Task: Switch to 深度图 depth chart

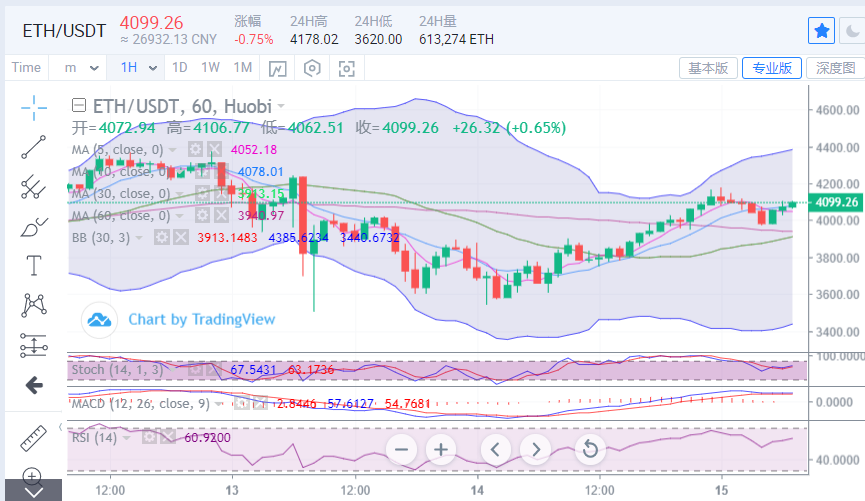Action: point(835,68)
